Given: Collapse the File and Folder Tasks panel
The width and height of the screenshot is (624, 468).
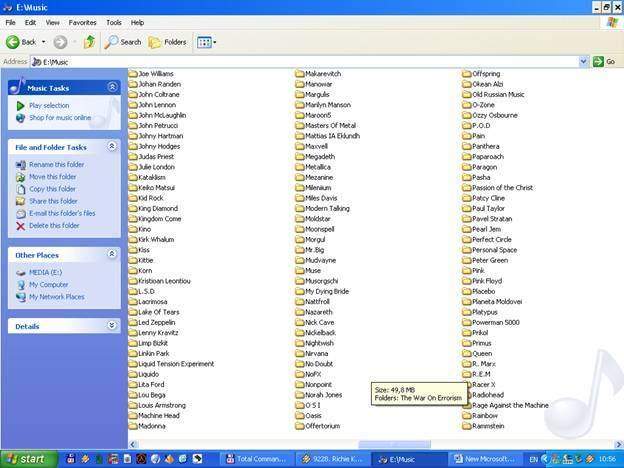Looking at the screenshot, I should pos(112,146).
